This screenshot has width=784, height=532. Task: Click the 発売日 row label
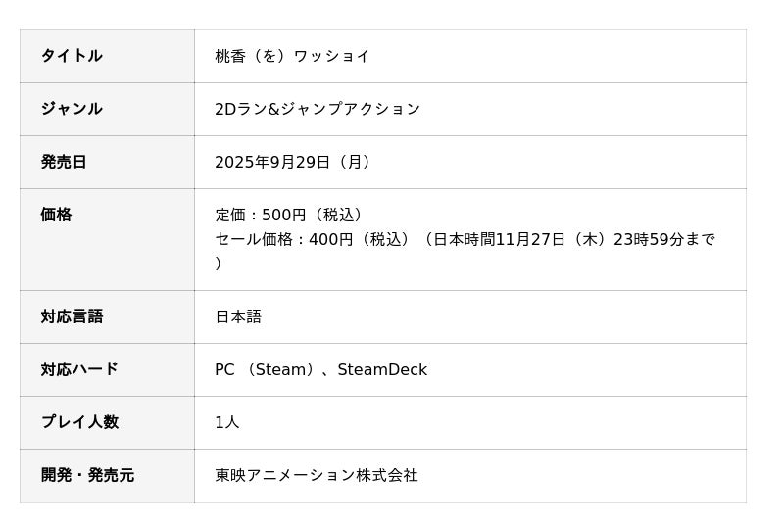64,162
